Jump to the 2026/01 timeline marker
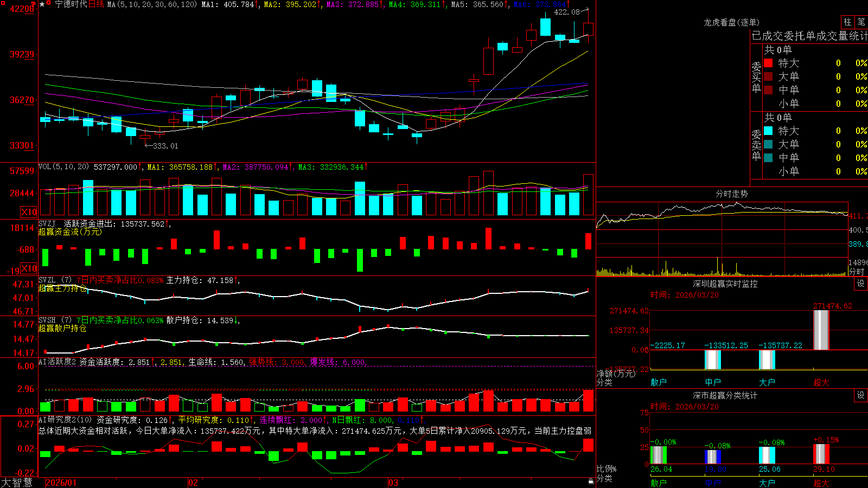The height and width of the screenshot is (488, 868). click(x=61, y=483)
